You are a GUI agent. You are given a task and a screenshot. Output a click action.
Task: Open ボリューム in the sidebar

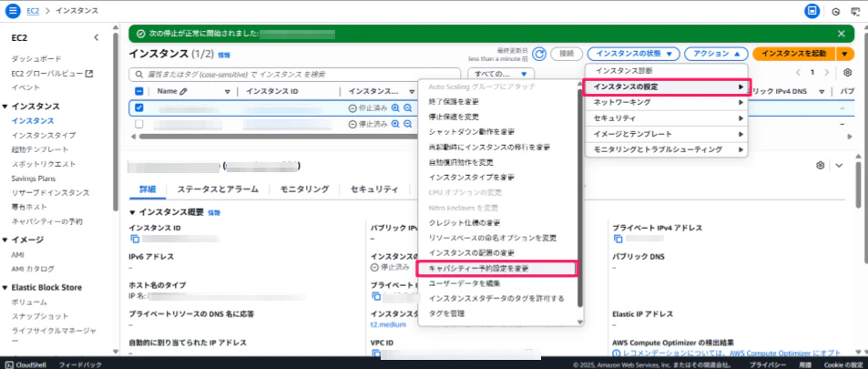tap(29, 302)
